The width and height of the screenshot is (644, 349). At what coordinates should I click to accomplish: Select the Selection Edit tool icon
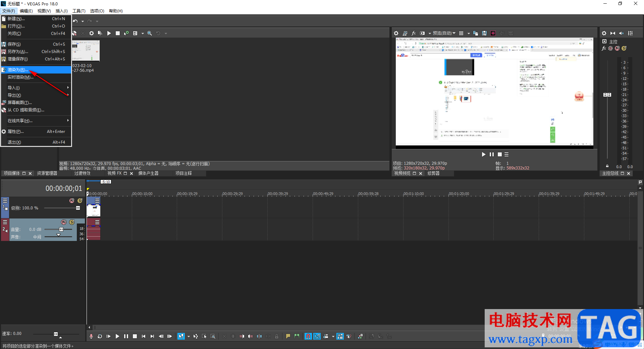coord(204,336)
